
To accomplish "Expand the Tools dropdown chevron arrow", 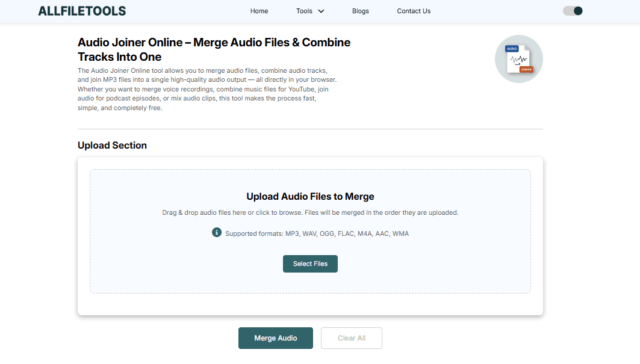I will [321, 11].
